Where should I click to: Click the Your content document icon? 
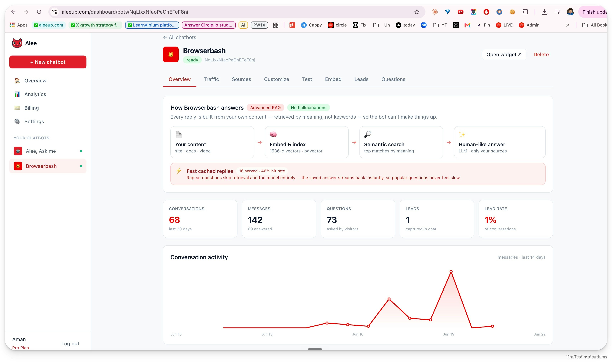pos(178,134)
